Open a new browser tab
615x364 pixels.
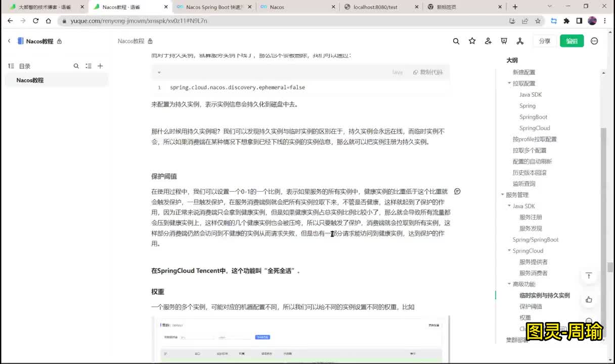(515, 7)
